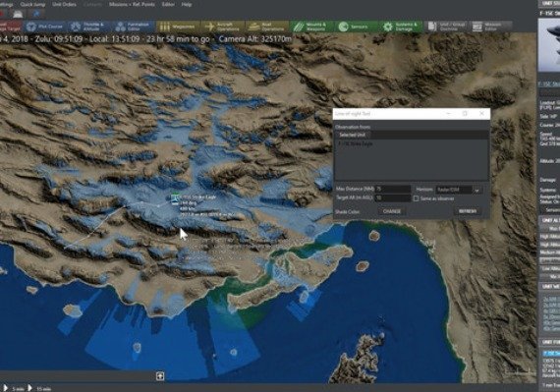Open Boat Operations
Viewport: 560px width, 392px height.
(x=267, y=27)
